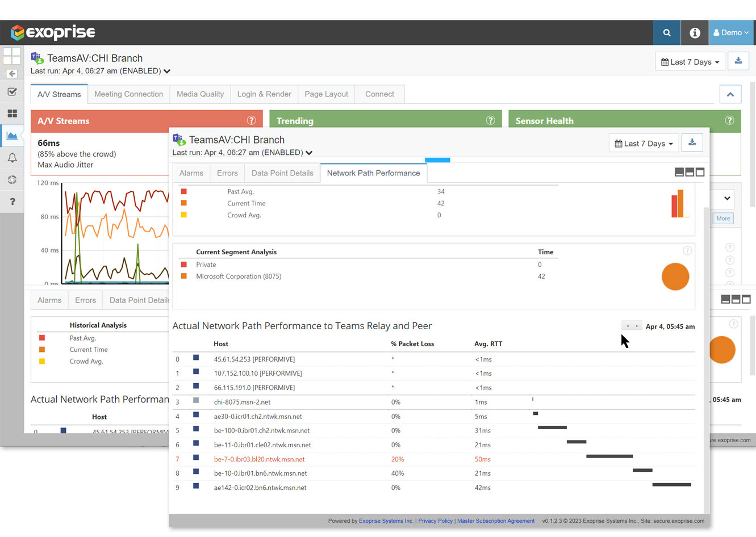Select host chi-8075.msn-2.net row

coord(434,402)
